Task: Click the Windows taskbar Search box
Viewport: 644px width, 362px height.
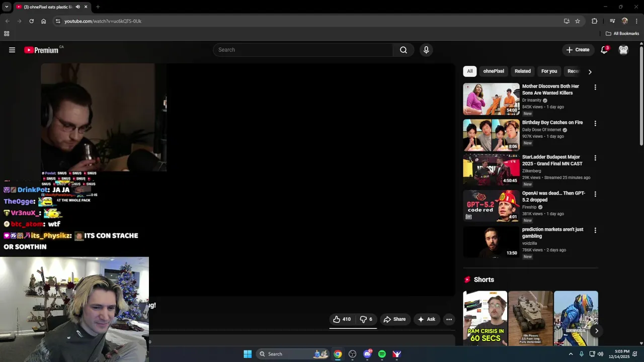Action: [294, 354]
